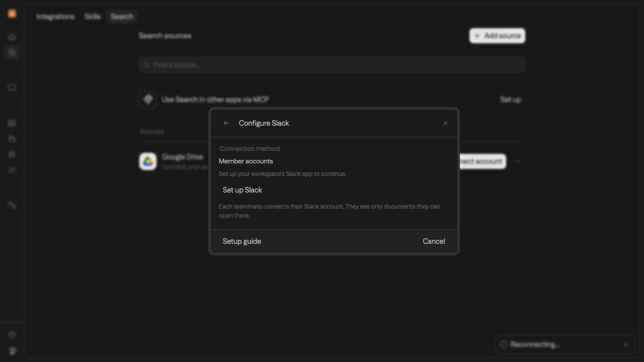Switch to the Integrations tab
Viewport: 644px width, 362px height.
pos(55,17)
